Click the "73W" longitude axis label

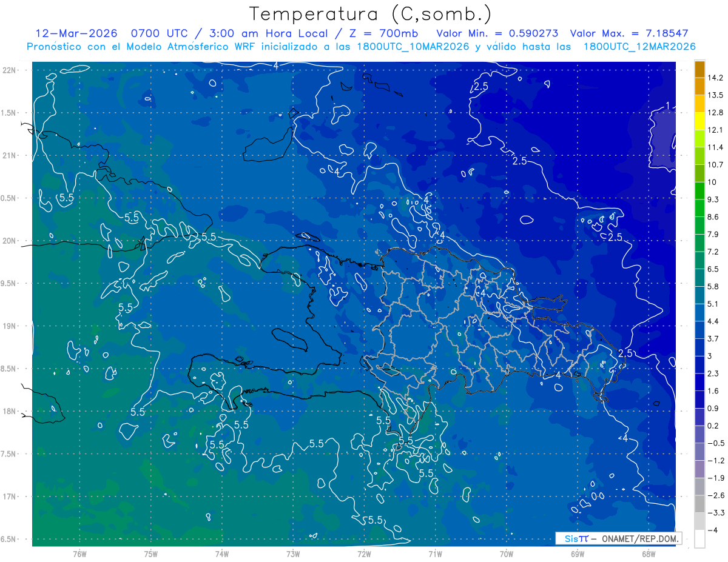(293, 554)
